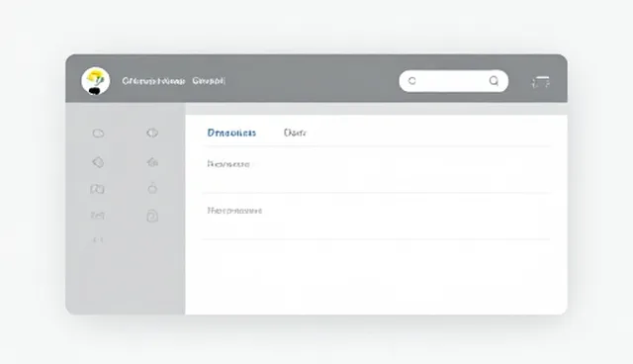Screen dimensions: 633x364
Task: Select the oval cloud-shaped sidebar icon
Action: pos(98,134)
